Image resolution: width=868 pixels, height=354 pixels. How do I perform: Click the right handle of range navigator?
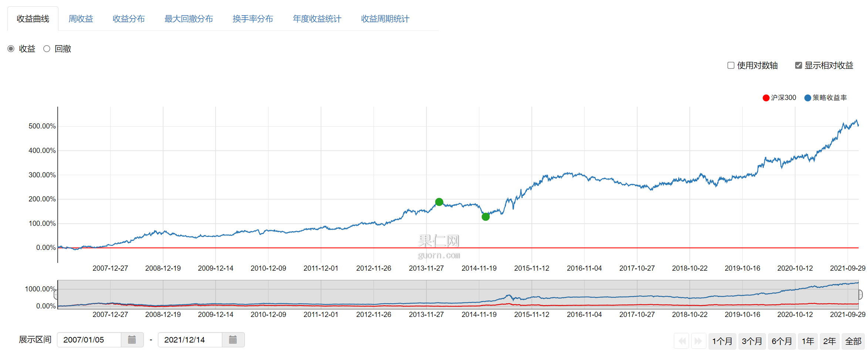tap(860, 295)
